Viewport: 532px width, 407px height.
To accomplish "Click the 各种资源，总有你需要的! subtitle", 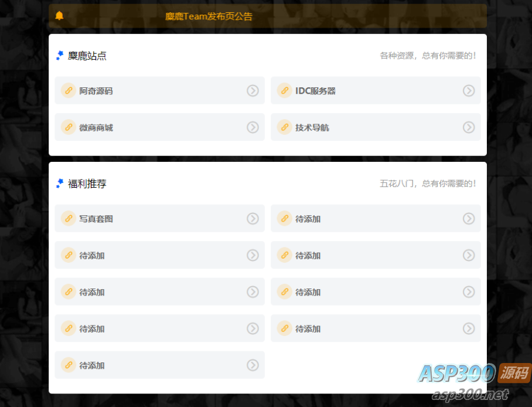I will click(428, 56).
